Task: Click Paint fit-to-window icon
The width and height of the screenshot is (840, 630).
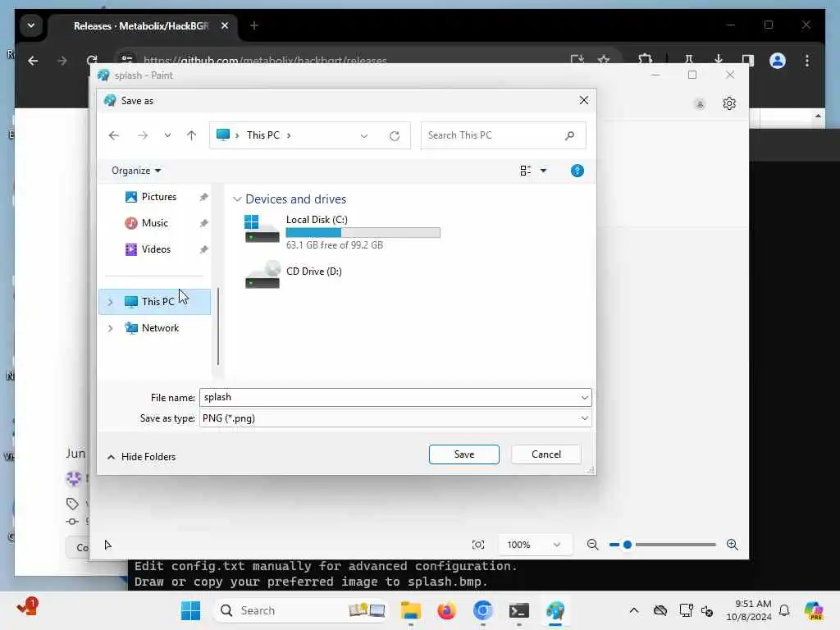Action: 478,545
